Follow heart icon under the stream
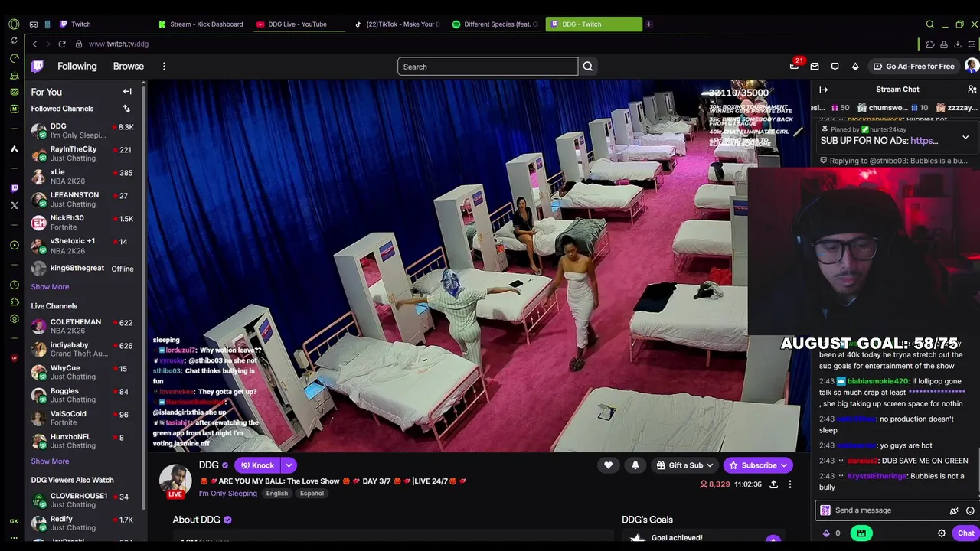Viewport: 980px width, 551px height. click(608, 465)
